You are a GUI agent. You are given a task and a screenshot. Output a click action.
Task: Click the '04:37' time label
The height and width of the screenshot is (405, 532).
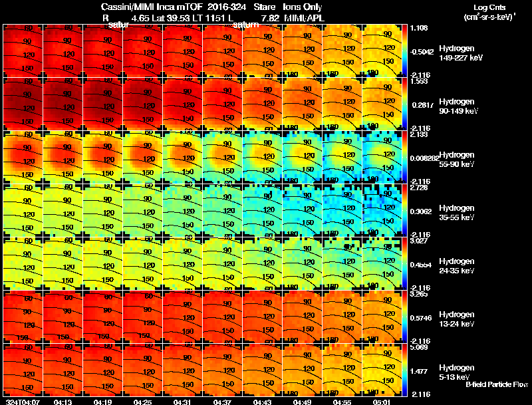click(x=223, y=402)
